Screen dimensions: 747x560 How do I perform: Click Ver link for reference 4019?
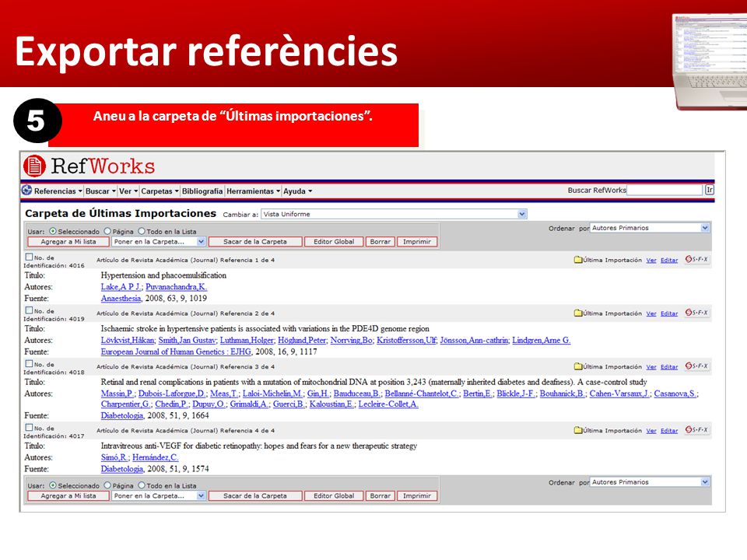point(651,313)
